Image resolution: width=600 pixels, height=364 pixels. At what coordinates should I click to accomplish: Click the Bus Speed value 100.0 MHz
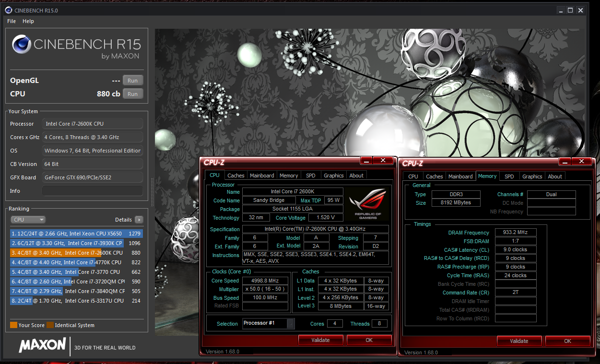coord(265,298)
